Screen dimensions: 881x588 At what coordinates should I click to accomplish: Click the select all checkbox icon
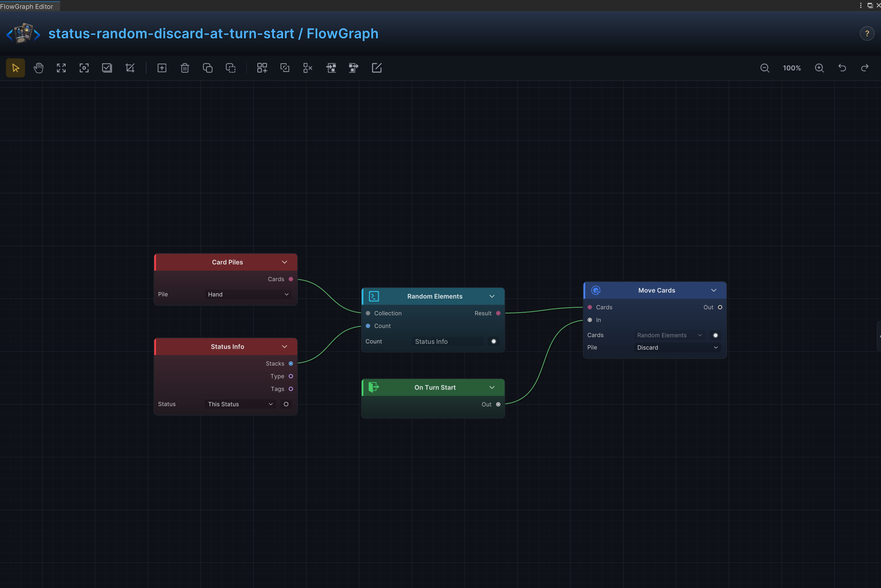(x=107, y=68)
